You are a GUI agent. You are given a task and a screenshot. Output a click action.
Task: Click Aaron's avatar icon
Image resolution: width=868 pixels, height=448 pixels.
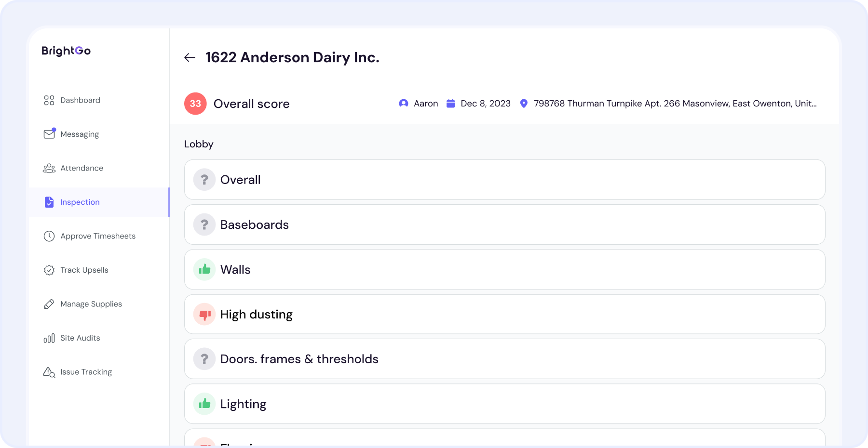point(403,103)
